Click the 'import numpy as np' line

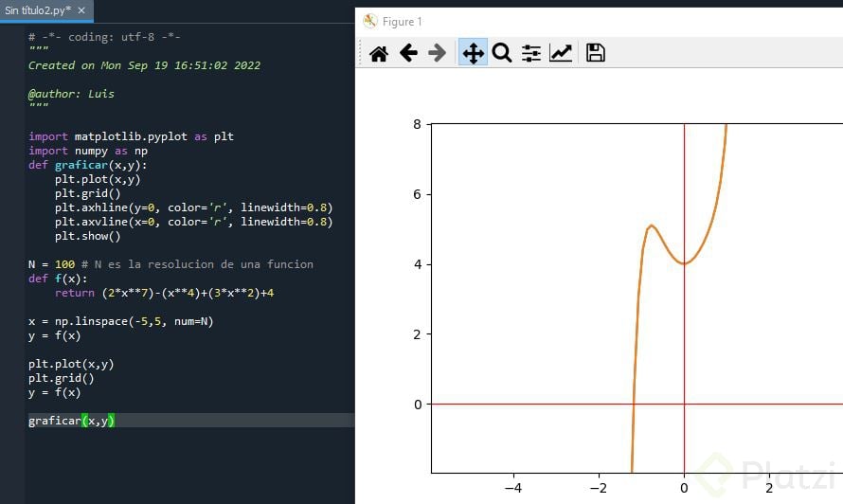(x=88, y=151)
